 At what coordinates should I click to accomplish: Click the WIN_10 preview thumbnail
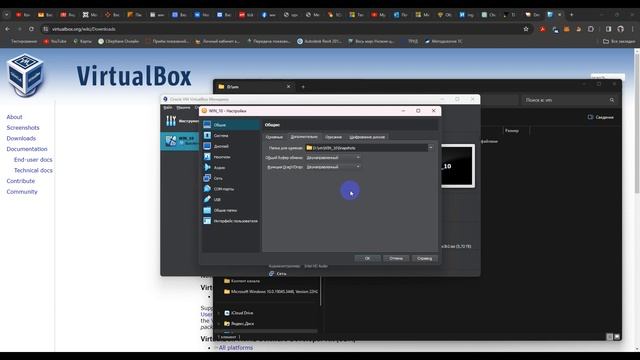tap(458, 166)
